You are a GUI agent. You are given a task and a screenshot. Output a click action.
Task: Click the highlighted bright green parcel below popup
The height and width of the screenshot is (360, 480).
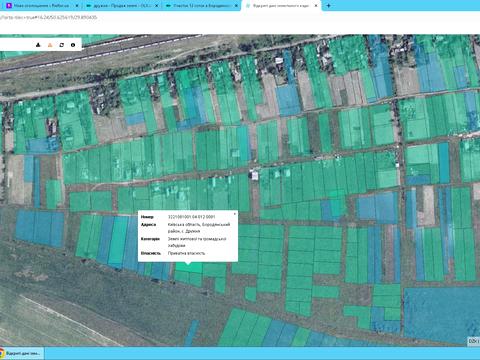tap(189, 267)
